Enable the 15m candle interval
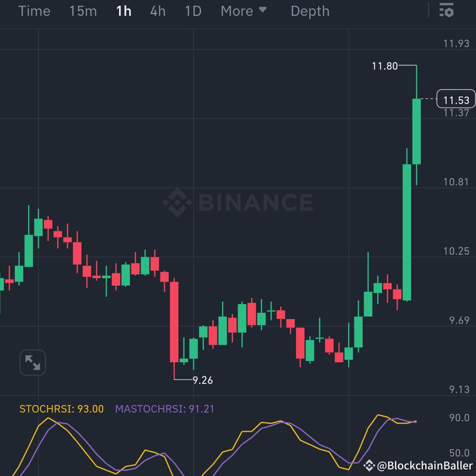The image size is (476, 476). 83,11
